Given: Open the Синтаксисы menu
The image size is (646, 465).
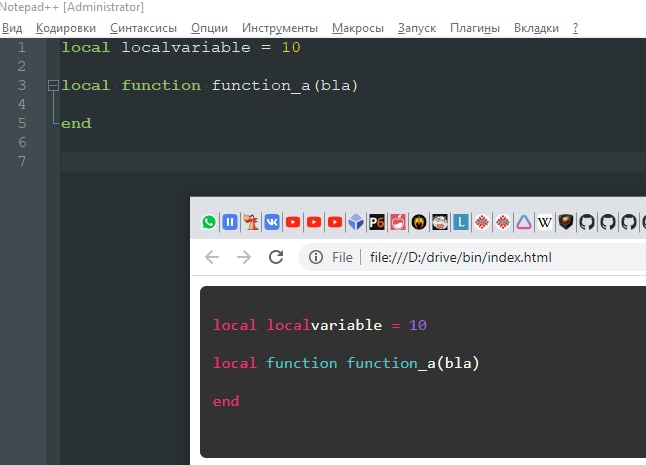Looking at the screenshot, I should click(143, 28).
